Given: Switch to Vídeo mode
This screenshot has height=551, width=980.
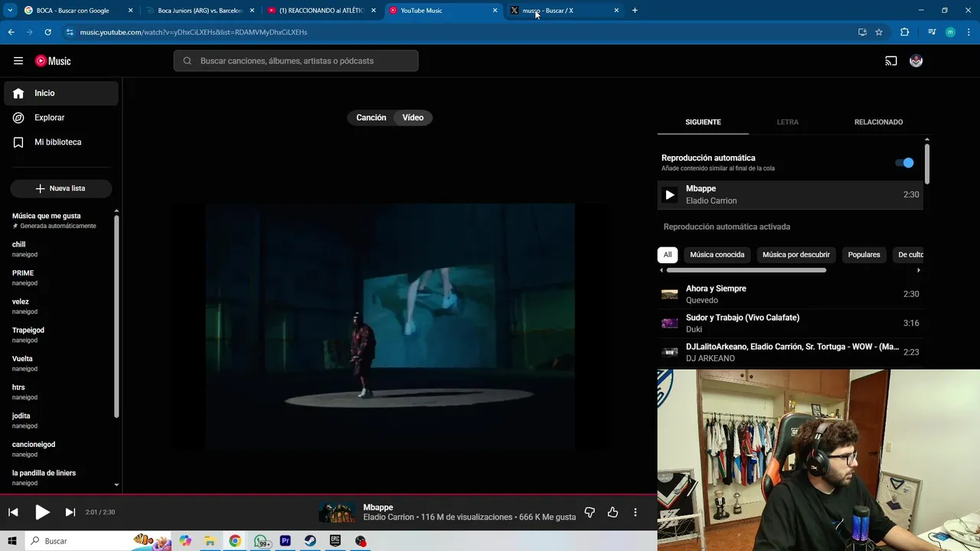Looking at the screenshot, I should pos(413,118).
